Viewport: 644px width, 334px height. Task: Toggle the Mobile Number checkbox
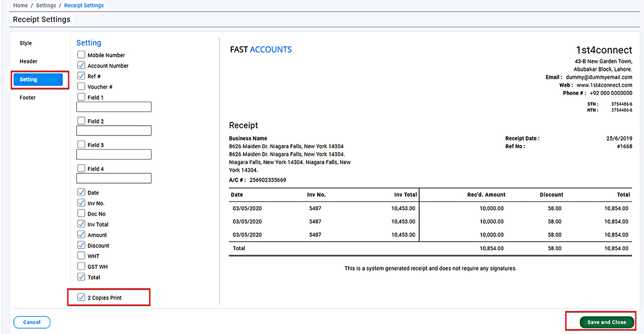click(x=82, y=55)
